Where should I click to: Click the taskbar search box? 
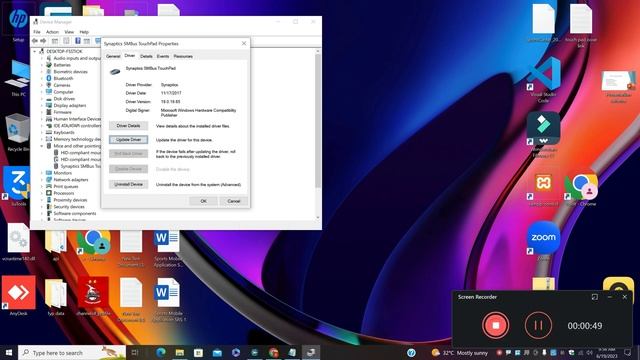pyautogui.click(x=72, y=353)
